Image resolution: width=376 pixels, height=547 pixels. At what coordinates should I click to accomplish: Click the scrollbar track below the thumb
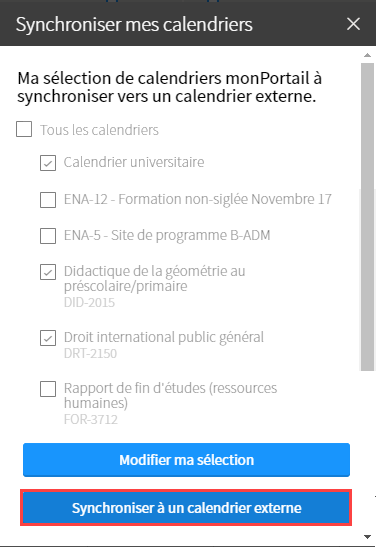[x=367, y=450]
